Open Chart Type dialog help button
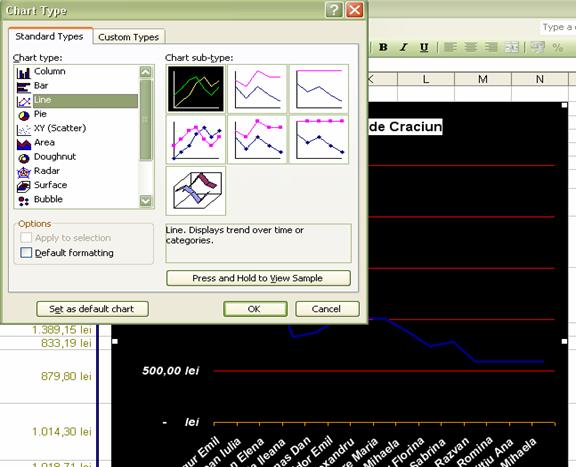 (x=334, y=10)
